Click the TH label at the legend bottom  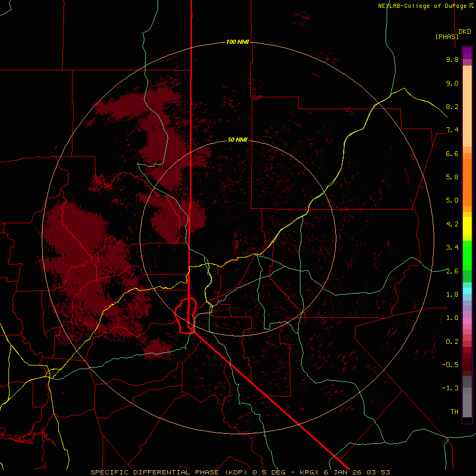pos(454,411)
